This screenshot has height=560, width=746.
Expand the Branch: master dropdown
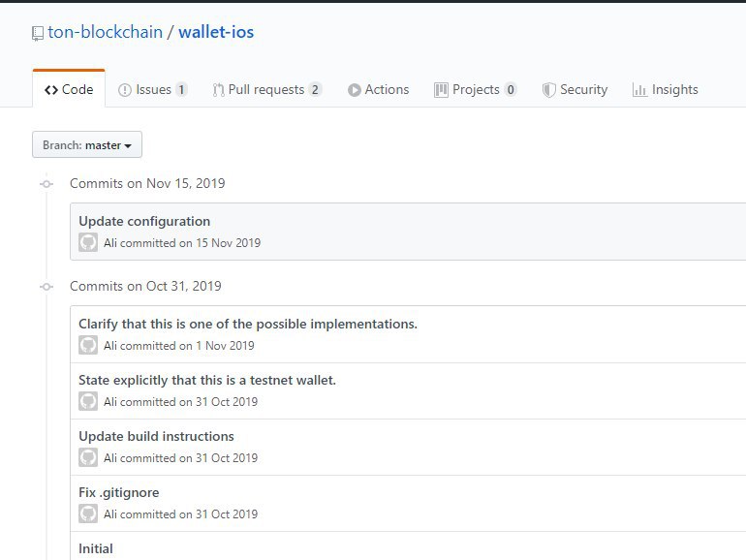pos(87,144)
